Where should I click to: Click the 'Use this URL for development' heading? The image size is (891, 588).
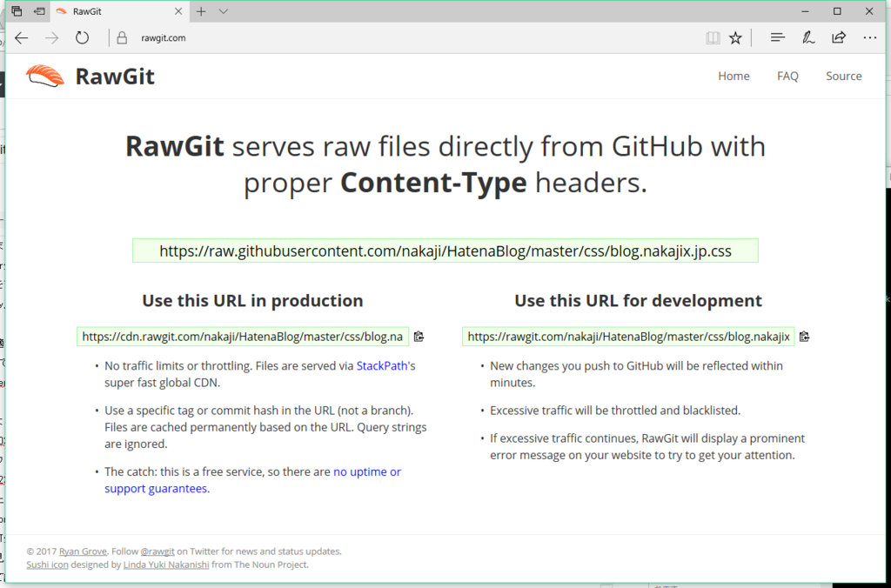point(638,301)
